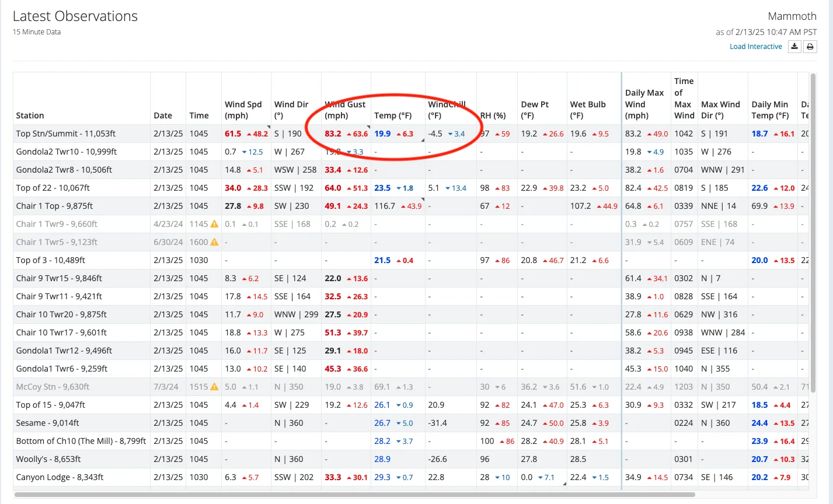Screen dimensions: 833x504
Task: Click Daily Max Wind (mph) header
Action: coord(644,104)
